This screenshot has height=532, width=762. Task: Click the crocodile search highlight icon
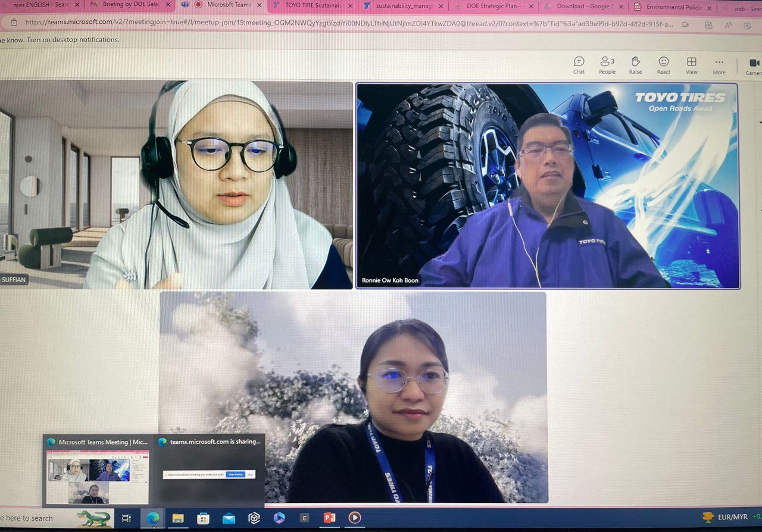click(x=94, y=518)
